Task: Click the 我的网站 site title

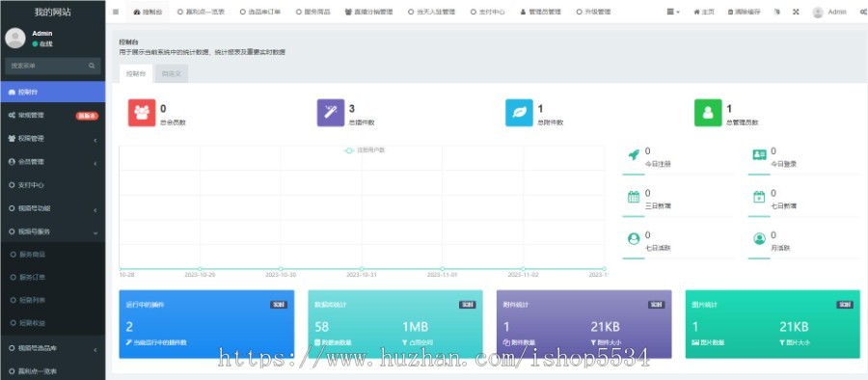Action: pyautogui.click(x=53, y=12)
